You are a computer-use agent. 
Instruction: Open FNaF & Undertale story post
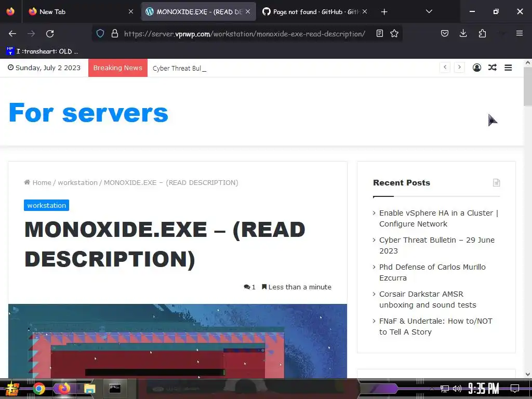click(x=436, y=326)
